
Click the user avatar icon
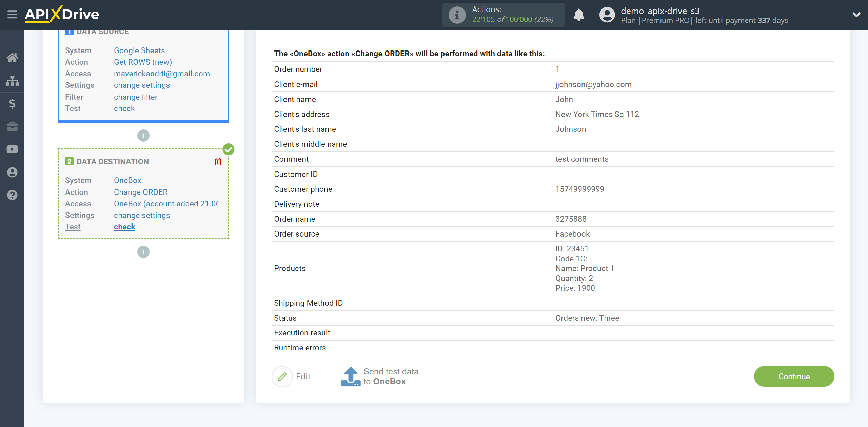click(x=607, y=15)
